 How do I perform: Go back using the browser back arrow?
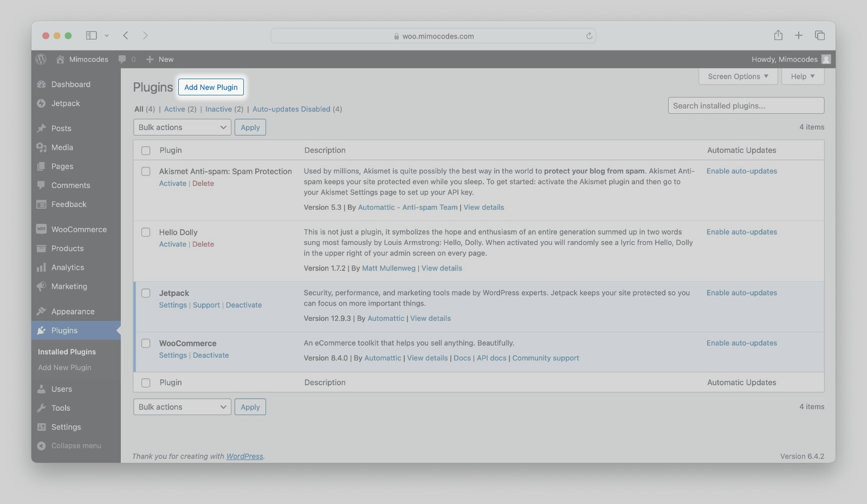point(126,35)
